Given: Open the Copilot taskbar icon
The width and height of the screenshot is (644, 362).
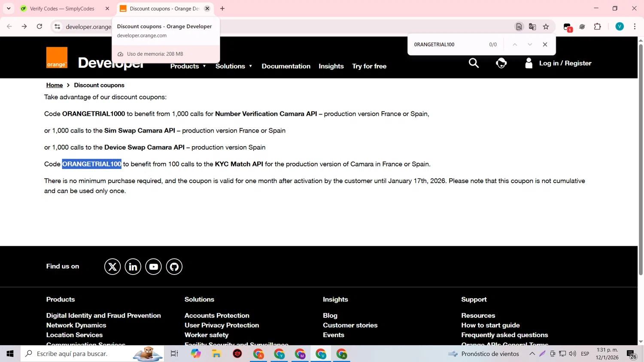Looking at the screenshot, I should click(x=196, y=354).
